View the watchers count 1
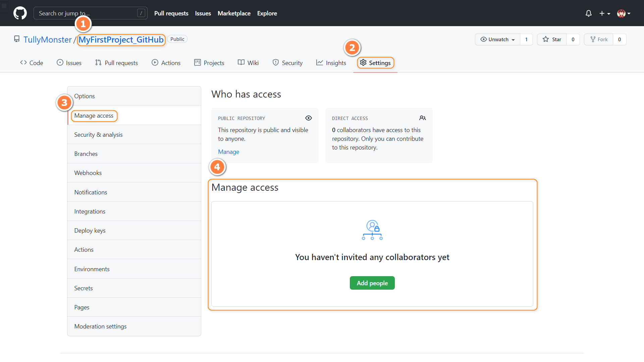This screenshot has width=644, height=362. click(x=526, y=39)
